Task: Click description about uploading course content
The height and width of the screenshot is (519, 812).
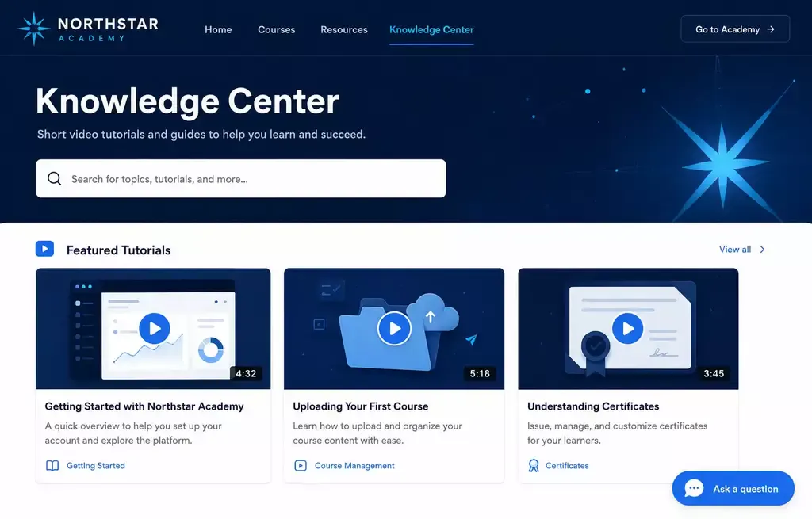Action: point(377,433)
